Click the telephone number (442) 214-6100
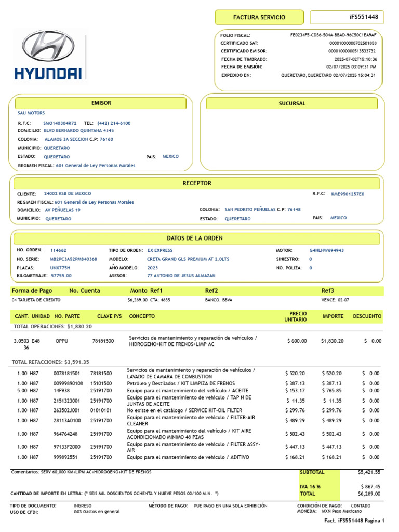The image size is (399, 532). point(114,123)
